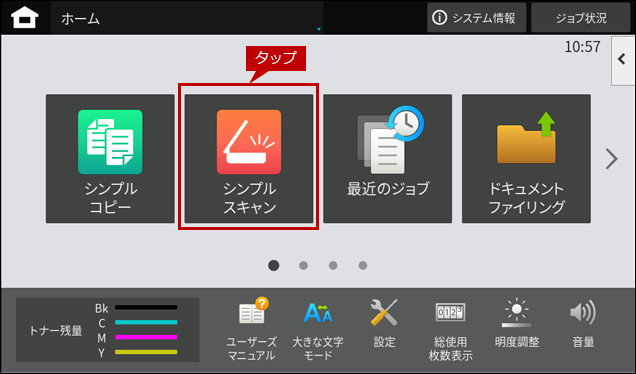
Task: Open Recent Jobs (最近のジョブ) tile
Action: 387,159
